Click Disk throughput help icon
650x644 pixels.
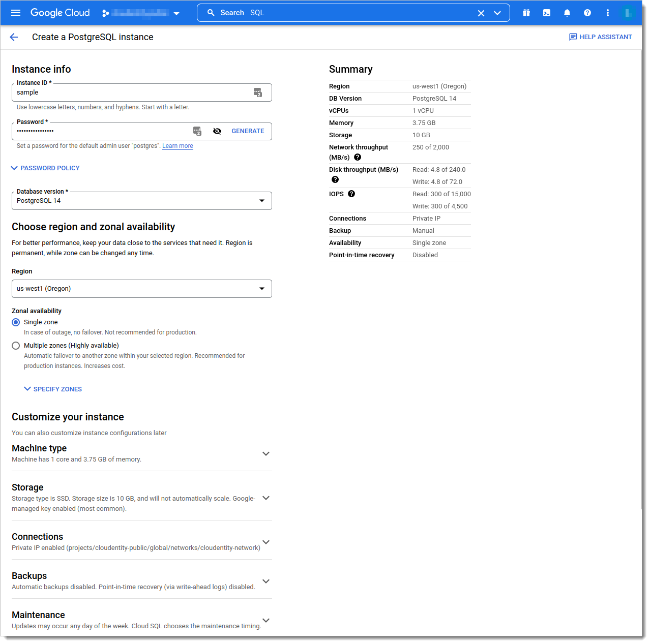[335, 179]
